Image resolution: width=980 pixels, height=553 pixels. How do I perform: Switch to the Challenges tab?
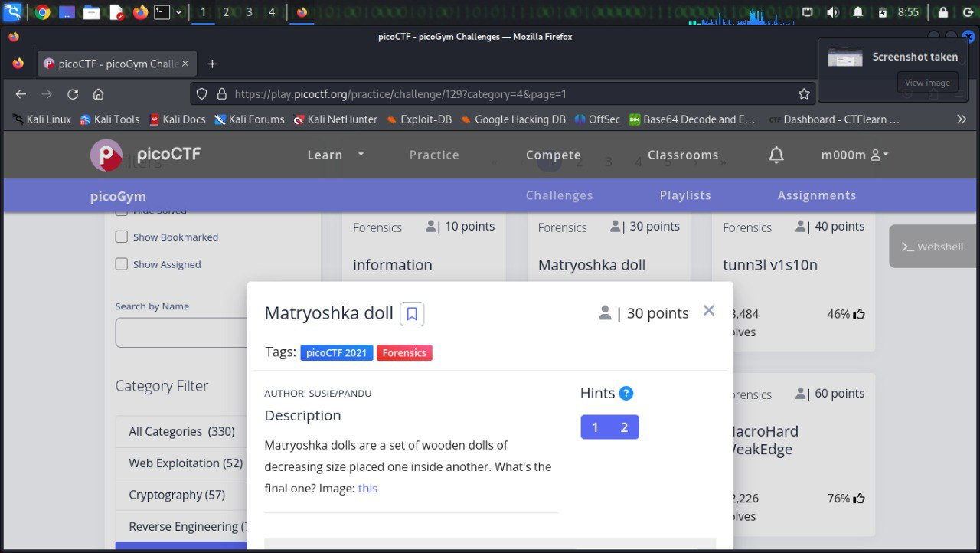tap(559, 195)
